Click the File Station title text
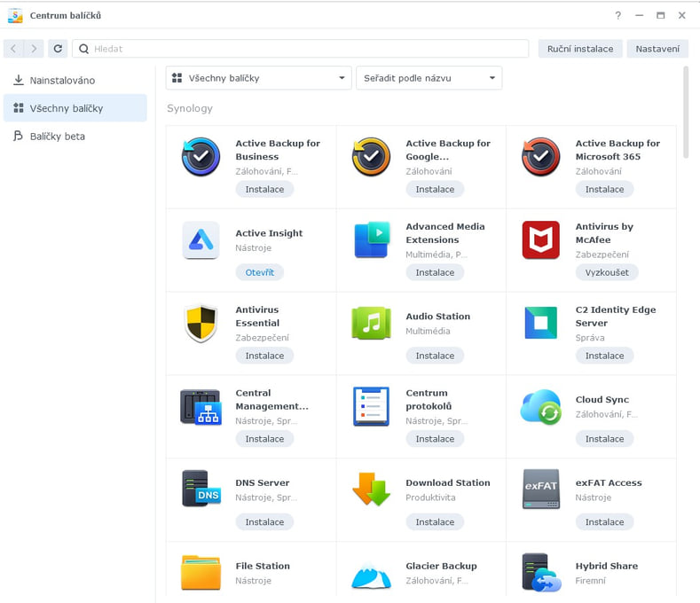 point(263,566)
